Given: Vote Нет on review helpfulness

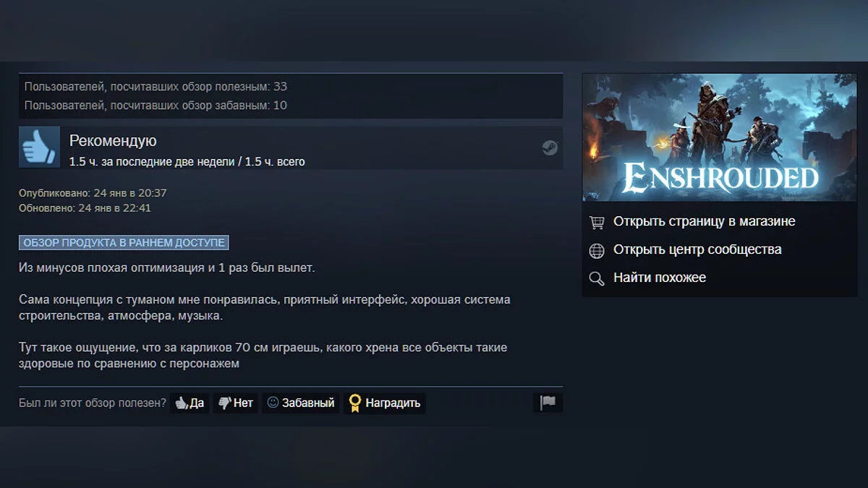Looking at the screenshot, I should [x=236, y=403].
